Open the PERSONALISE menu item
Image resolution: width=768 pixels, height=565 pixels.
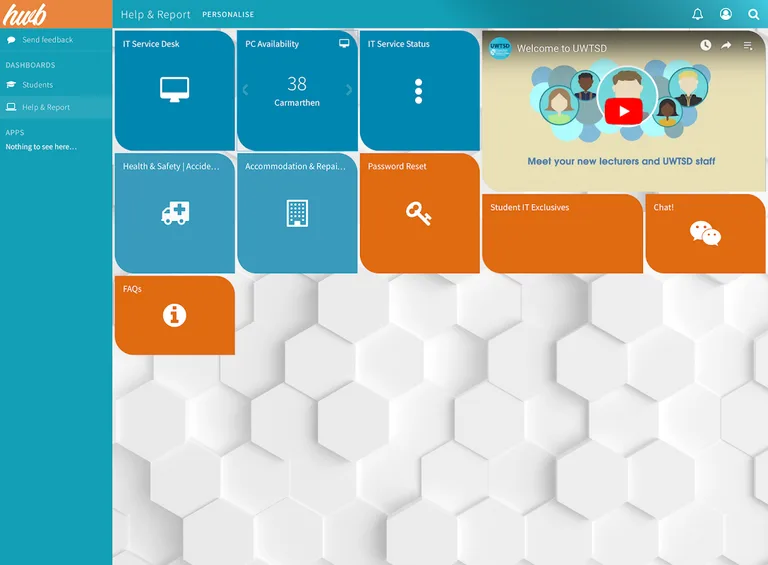(228, 15)
